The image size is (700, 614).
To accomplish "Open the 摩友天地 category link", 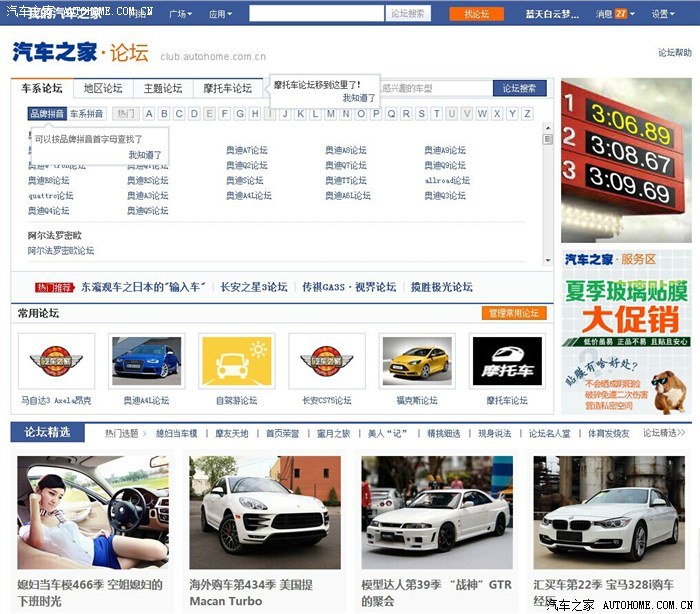I will click(x=232, y=433).
